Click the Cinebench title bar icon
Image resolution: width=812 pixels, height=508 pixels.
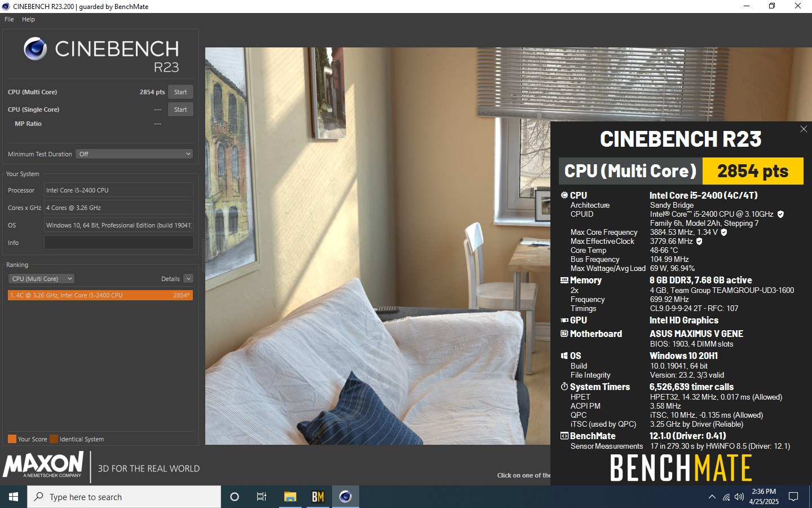6,6
